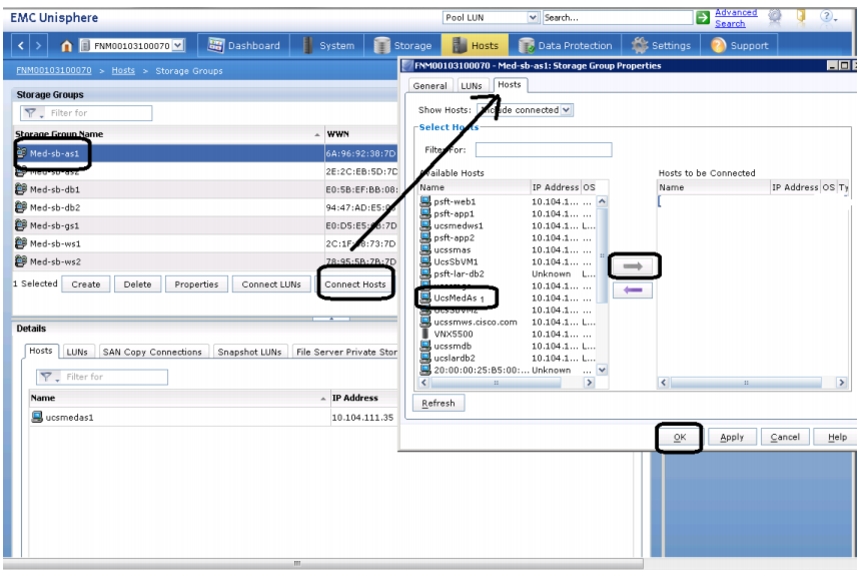Click the host icon next to ucssmdb

point(425,346)
